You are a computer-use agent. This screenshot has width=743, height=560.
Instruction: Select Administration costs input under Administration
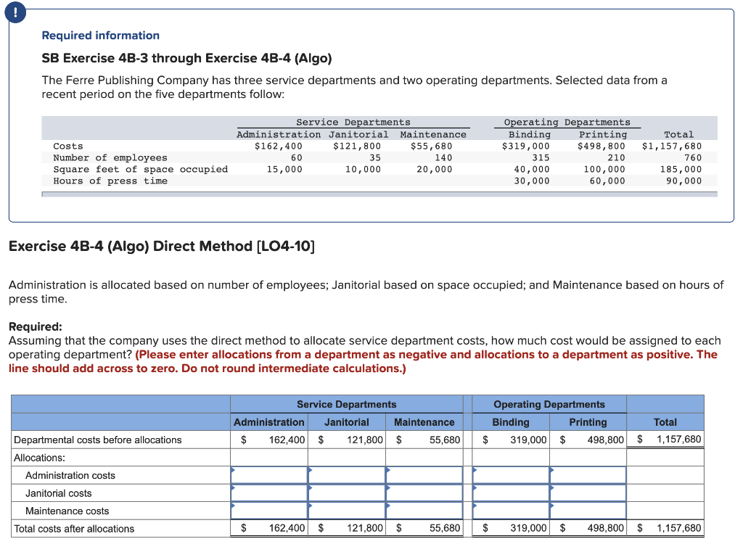[x=268, y=475]
